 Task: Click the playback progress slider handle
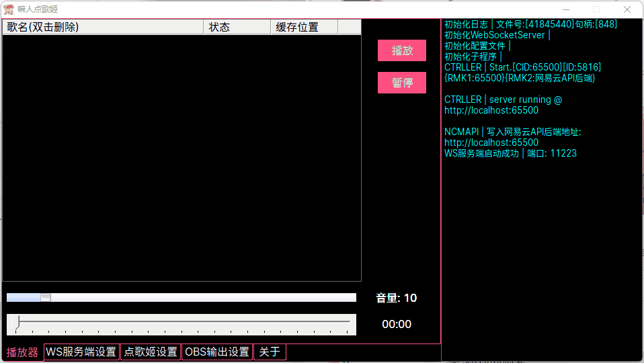pos(18,323)
